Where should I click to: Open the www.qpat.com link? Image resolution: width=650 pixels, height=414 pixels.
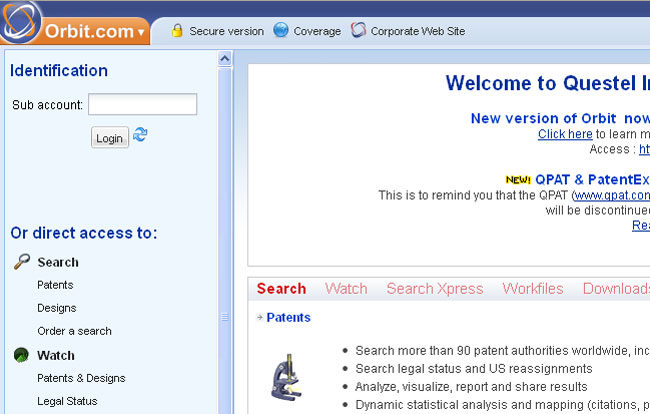(612, 195)
